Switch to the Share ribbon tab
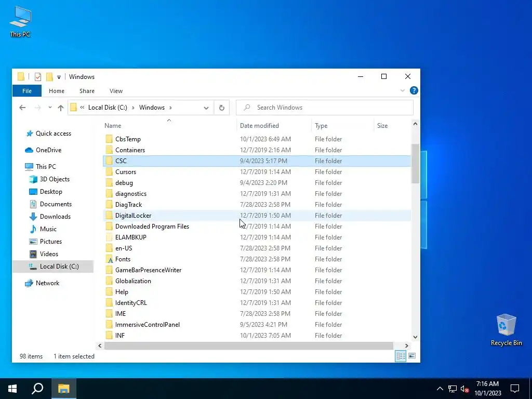532x399 pixels. tap(87, 91)
